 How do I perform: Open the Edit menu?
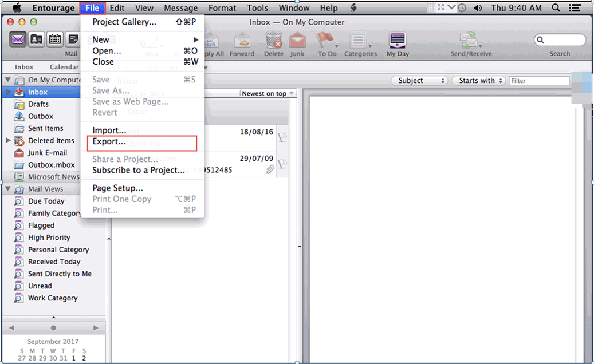pos(117,7)
